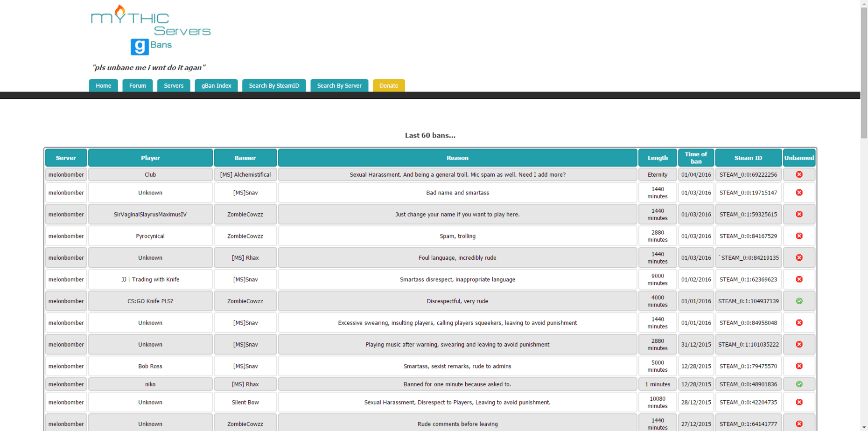
Task: Select player name Club
Action: tap(150, 174)
